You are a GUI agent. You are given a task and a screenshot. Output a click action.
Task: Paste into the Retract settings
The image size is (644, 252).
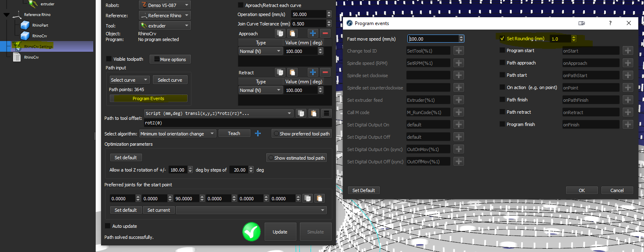pyautogui.click(x=292, y=73)
